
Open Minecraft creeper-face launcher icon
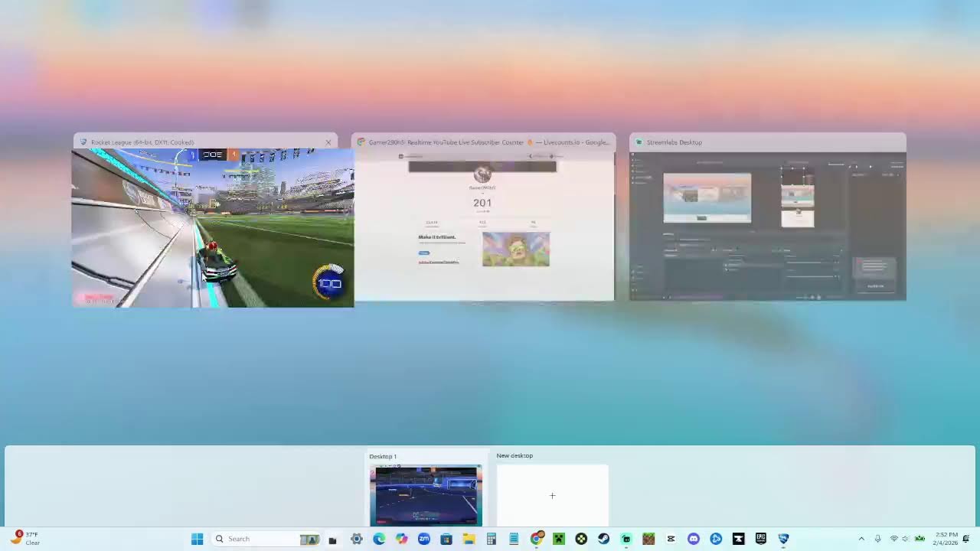tap(559, 539)
